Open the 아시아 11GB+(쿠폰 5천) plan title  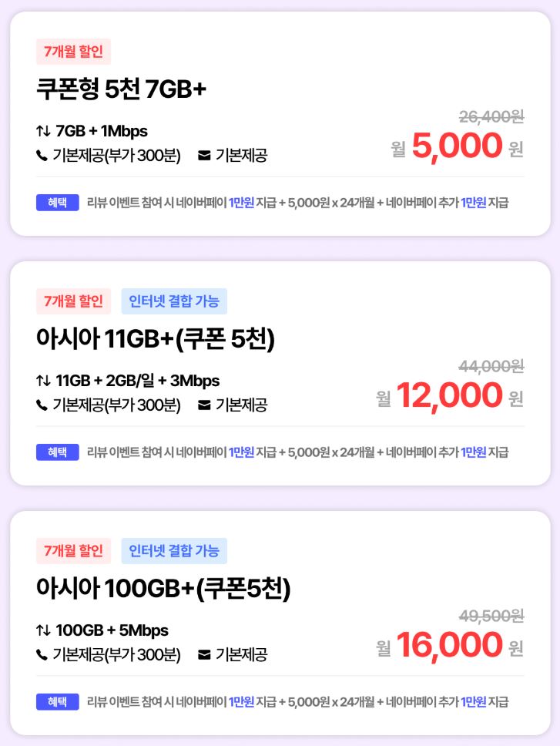156,339
